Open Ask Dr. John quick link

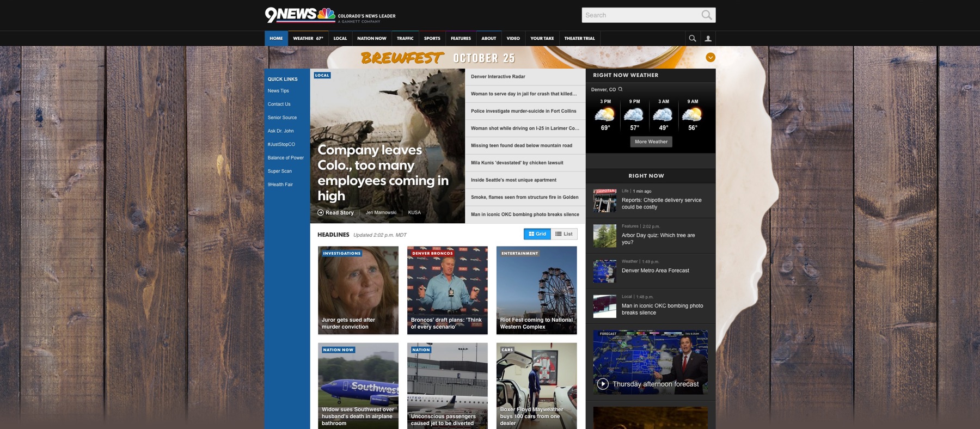[281, 131]
